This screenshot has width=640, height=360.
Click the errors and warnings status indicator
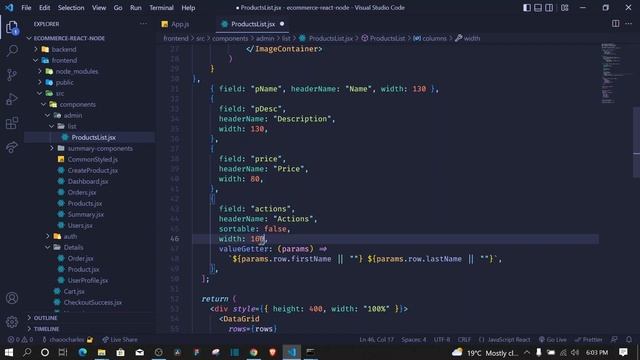tap(20, 340)
